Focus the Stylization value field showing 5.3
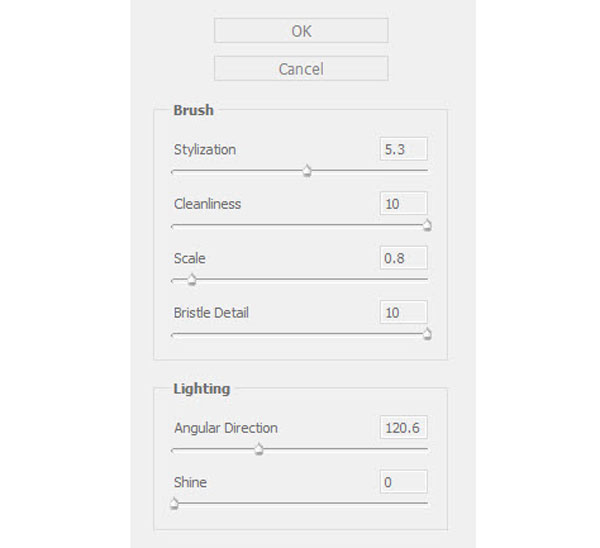This screenshot has width=600, height=548. pos(403,149)
